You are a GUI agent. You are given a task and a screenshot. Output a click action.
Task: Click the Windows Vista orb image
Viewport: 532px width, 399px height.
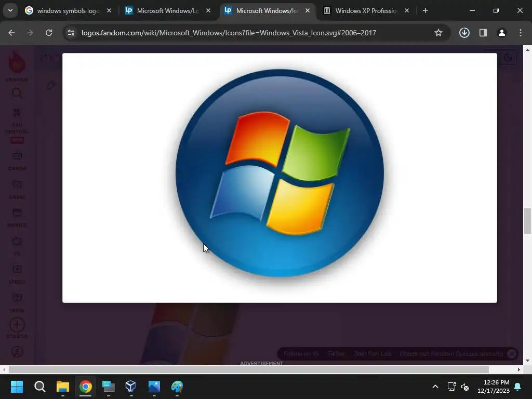(280, 173)
